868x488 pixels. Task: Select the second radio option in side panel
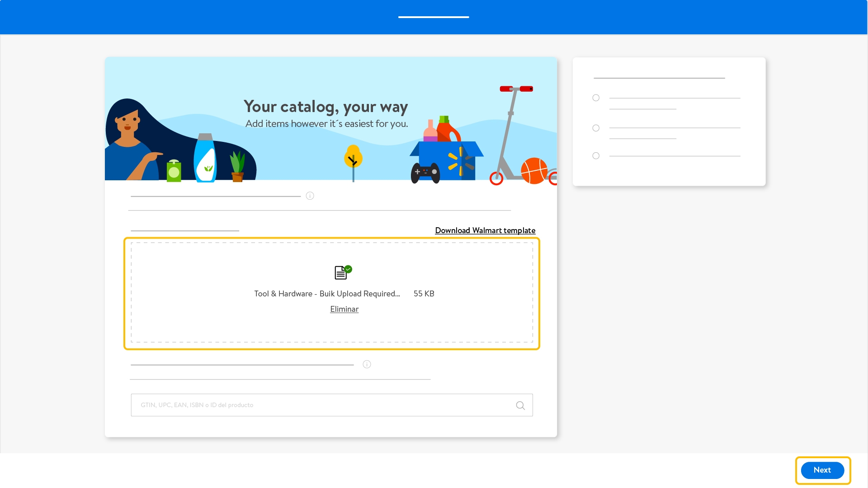[596, 128]
